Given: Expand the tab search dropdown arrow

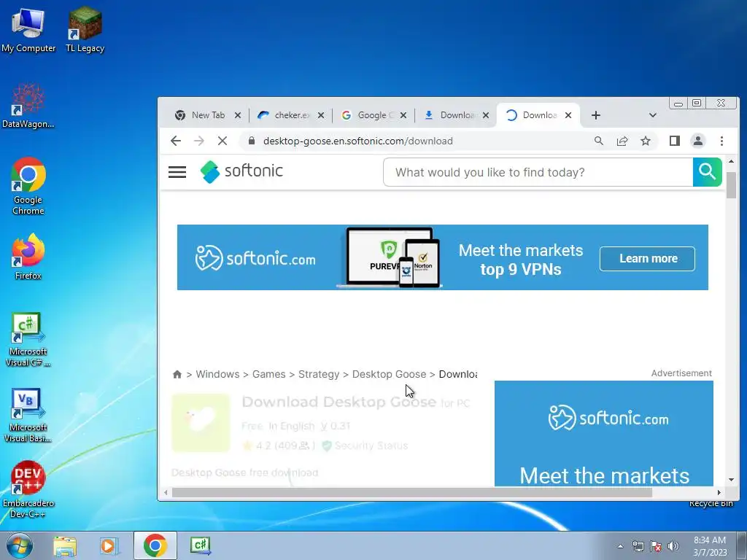Looking at the screenshot, I should click(653, 115).
